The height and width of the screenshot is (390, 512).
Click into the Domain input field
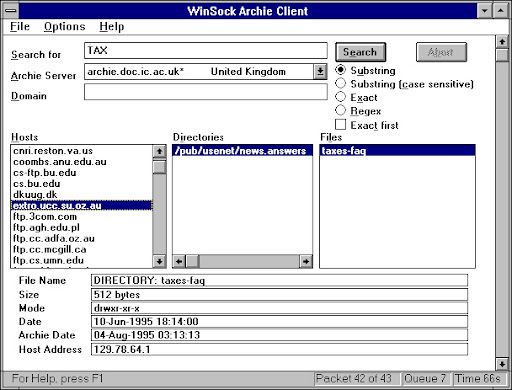tap(206, 92)
